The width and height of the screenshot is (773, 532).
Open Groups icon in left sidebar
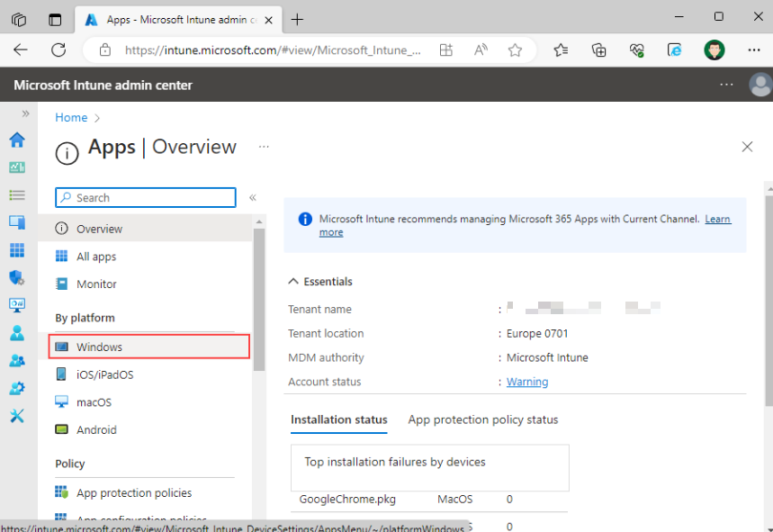(x=17, y=361)
